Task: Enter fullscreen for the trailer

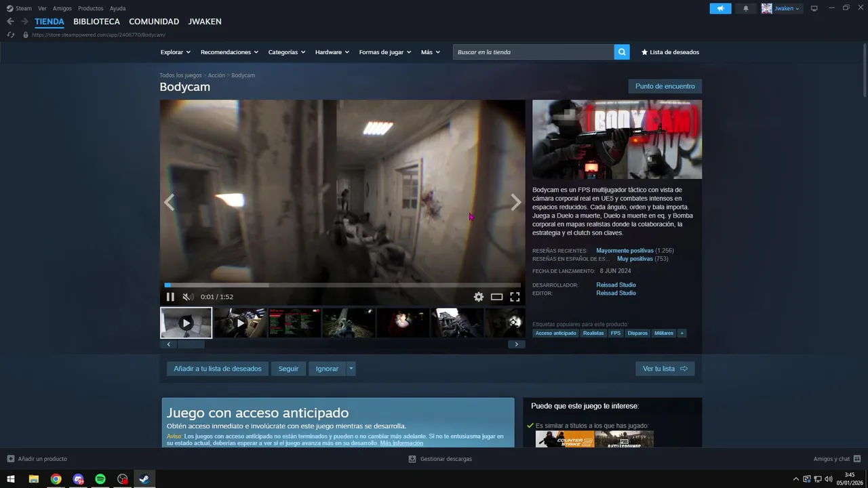Action: [515, 297]
